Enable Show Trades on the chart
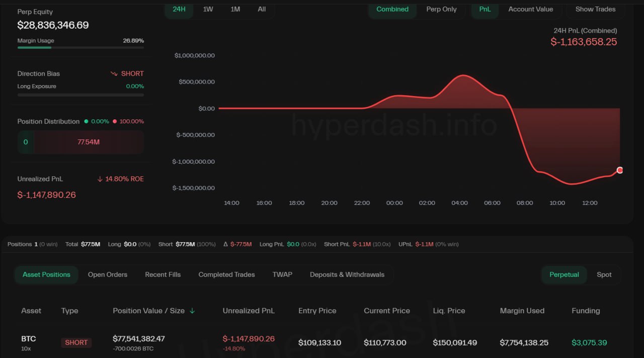Viewport: 644px width, 358px height. coord(595,9)
